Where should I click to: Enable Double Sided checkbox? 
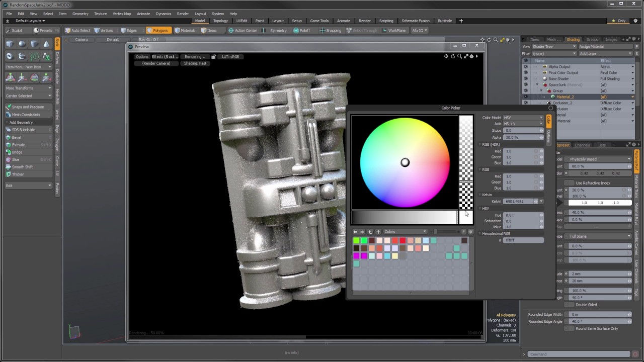[570, 305]
